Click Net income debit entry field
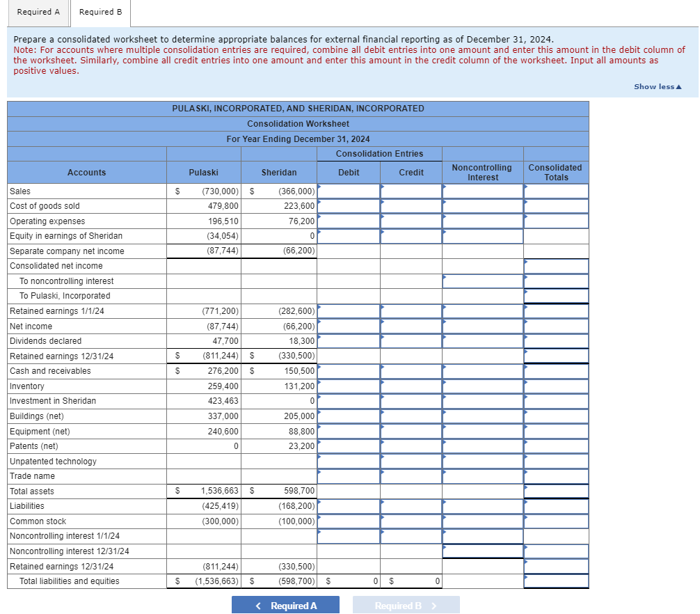The height and width of the screenshot is (614, 700). (349, 326)
